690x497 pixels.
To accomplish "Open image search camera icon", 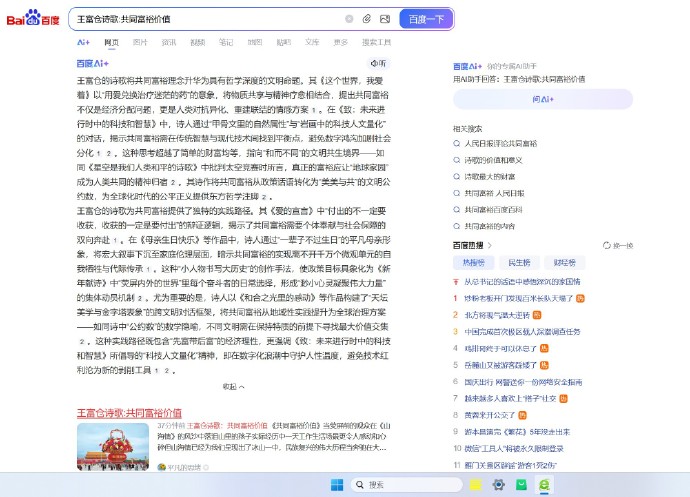I will click(x=384, y=19).
